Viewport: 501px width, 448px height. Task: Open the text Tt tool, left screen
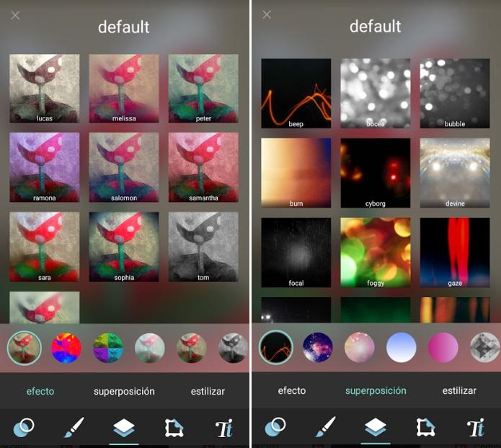click(224, 428)
